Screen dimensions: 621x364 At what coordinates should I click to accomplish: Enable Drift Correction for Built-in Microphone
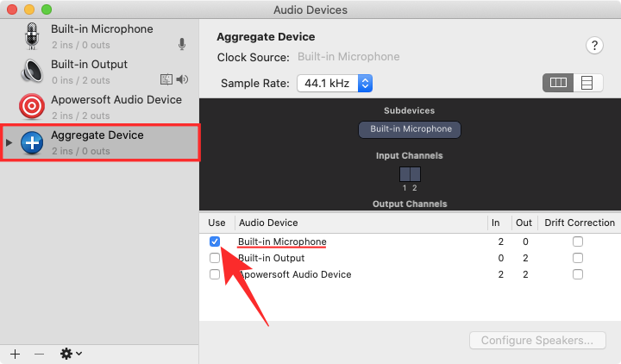[577, 242]
